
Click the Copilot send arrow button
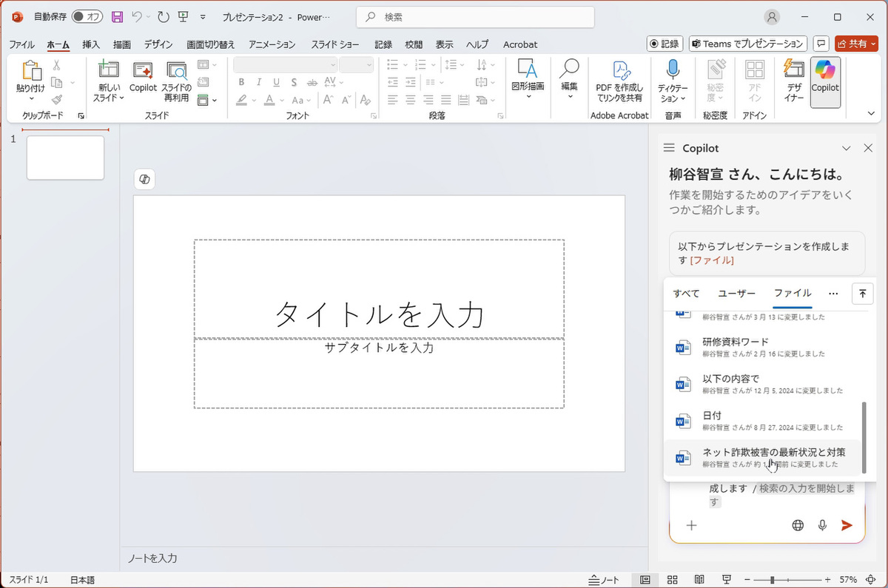click(x=847, y=525)
